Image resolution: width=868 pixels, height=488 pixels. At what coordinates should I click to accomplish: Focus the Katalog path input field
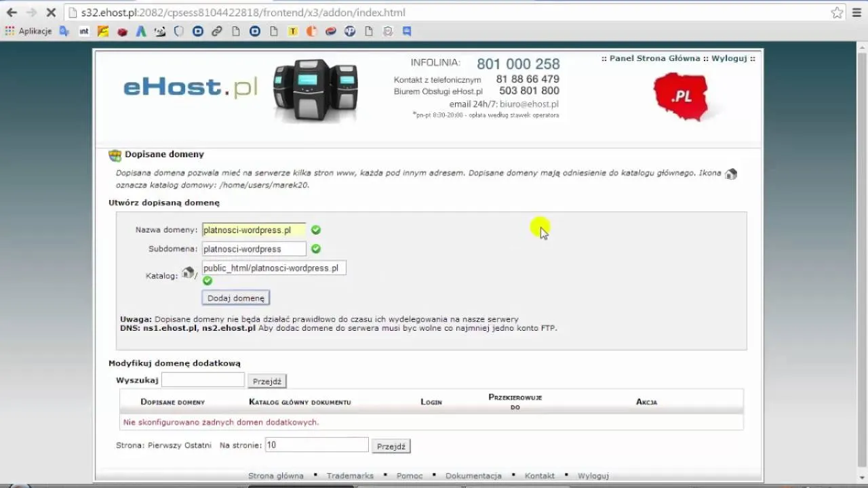274,268
